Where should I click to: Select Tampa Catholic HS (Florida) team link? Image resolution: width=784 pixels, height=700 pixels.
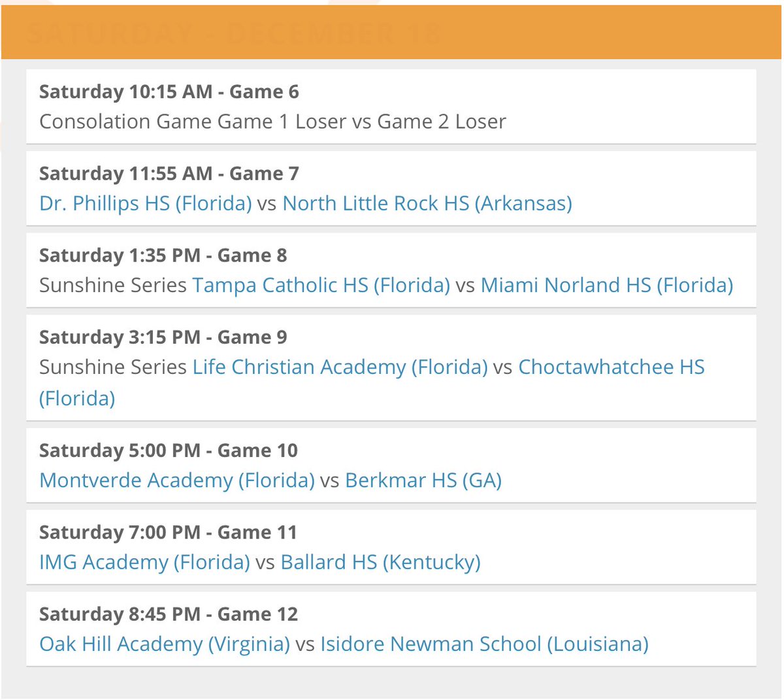coord(321,285)
